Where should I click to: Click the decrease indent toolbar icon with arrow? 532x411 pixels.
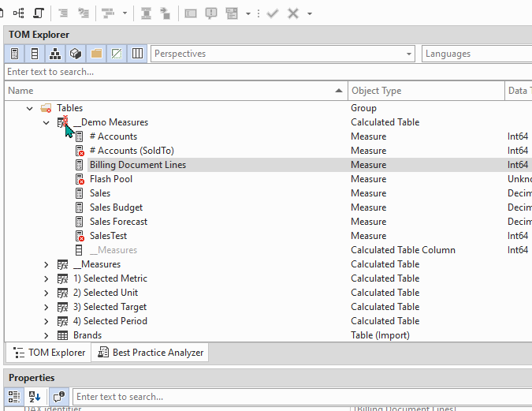[x=84, y=13]
